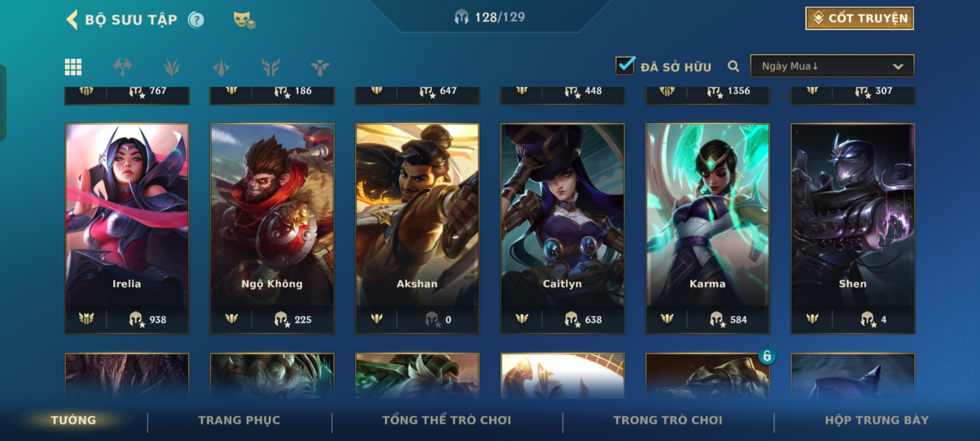
Task: Switch to the Hộp Trưng Bày tab
Action: tap(877, 420)
